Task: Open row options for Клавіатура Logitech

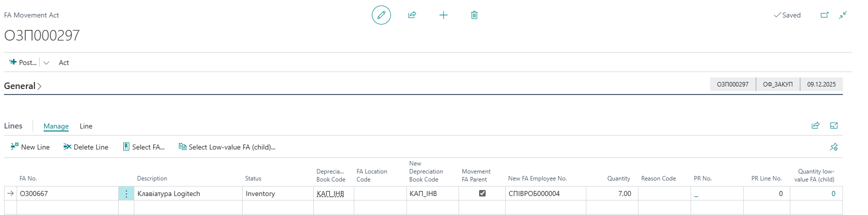Action: (x=126, y=193)
